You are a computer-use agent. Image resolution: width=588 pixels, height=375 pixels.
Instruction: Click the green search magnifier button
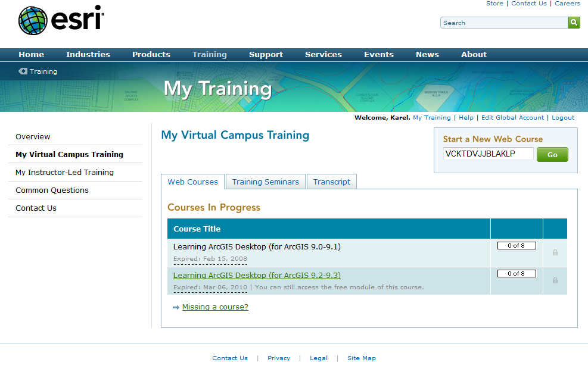574,23
